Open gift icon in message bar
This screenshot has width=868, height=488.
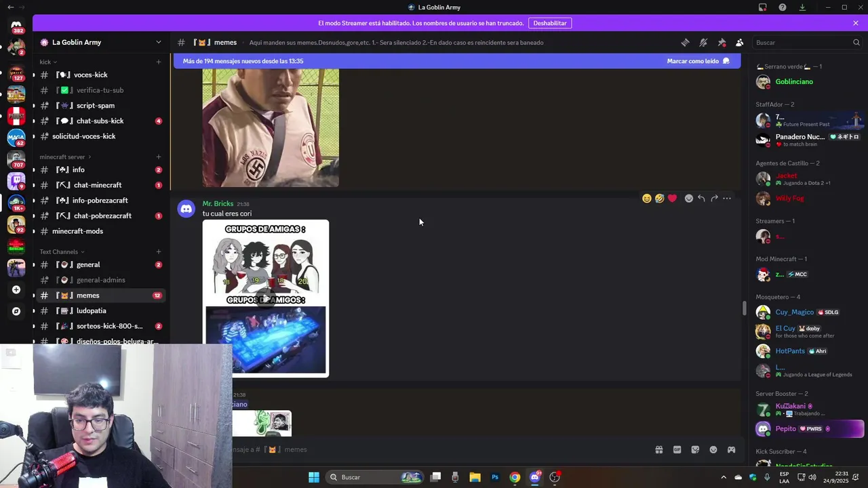658,449
